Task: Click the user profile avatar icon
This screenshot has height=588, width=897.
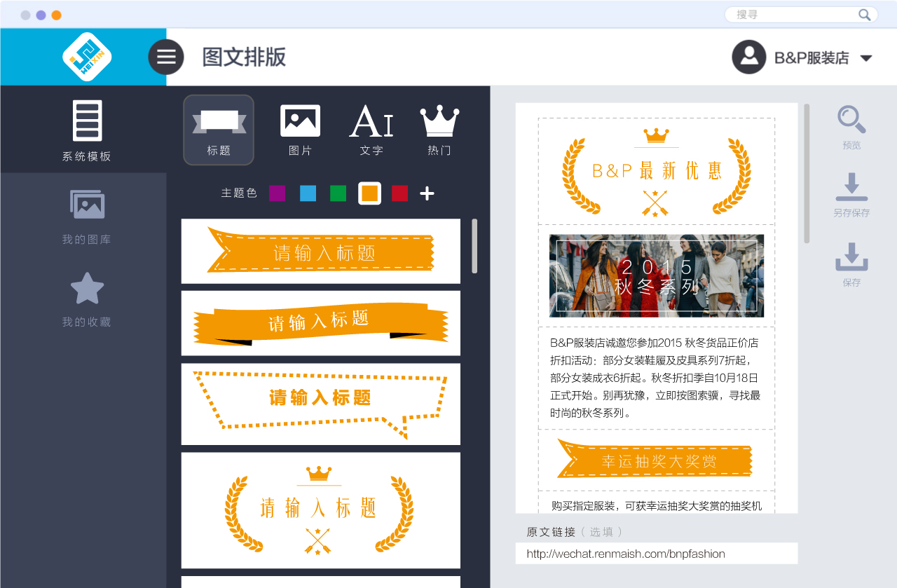Action: click(748, 57)
